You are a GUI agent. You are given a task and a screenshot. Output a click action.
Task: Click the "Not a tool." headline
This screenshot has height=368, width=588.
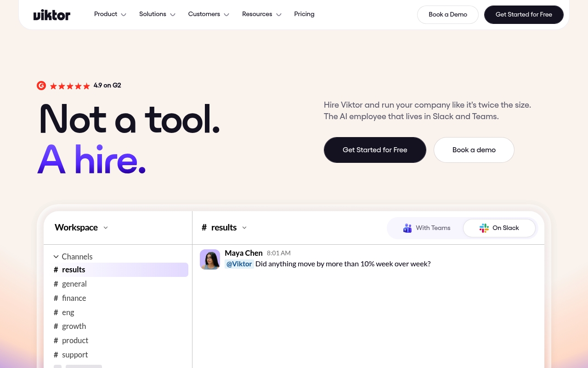130,119
